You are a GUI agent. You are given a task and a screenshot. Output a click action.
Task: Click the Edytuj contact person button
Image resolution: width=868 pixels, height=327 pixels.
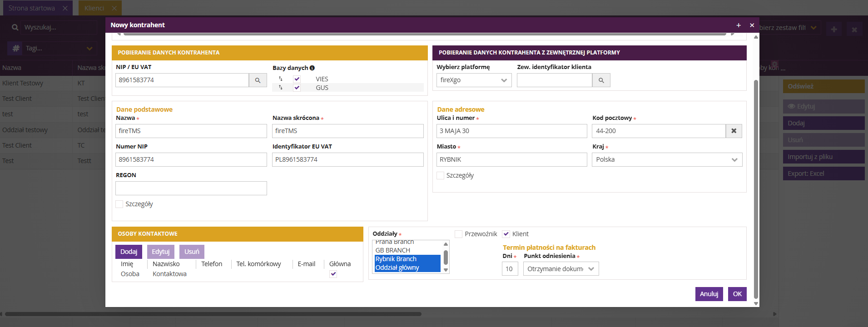click(x=160, y=252)
